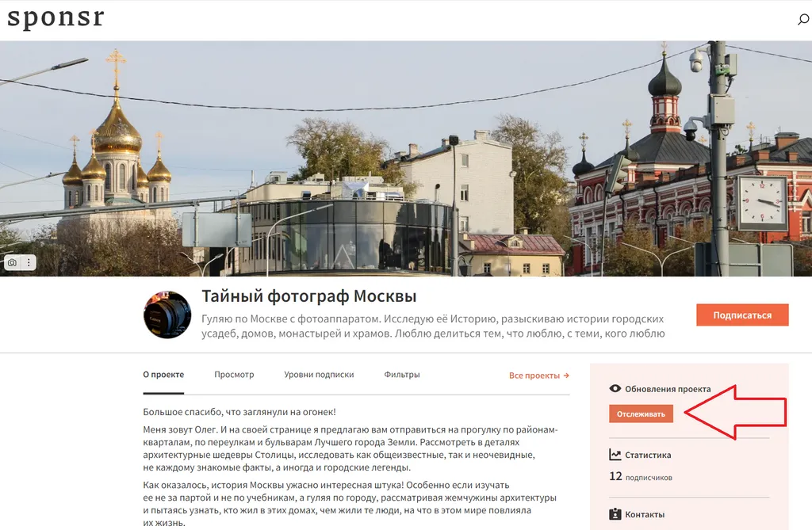Click the Обновления проекта heading
Image resolution: width=812 pixels, height=530 pixels.
pyautogui.click(x=668, y=389)
